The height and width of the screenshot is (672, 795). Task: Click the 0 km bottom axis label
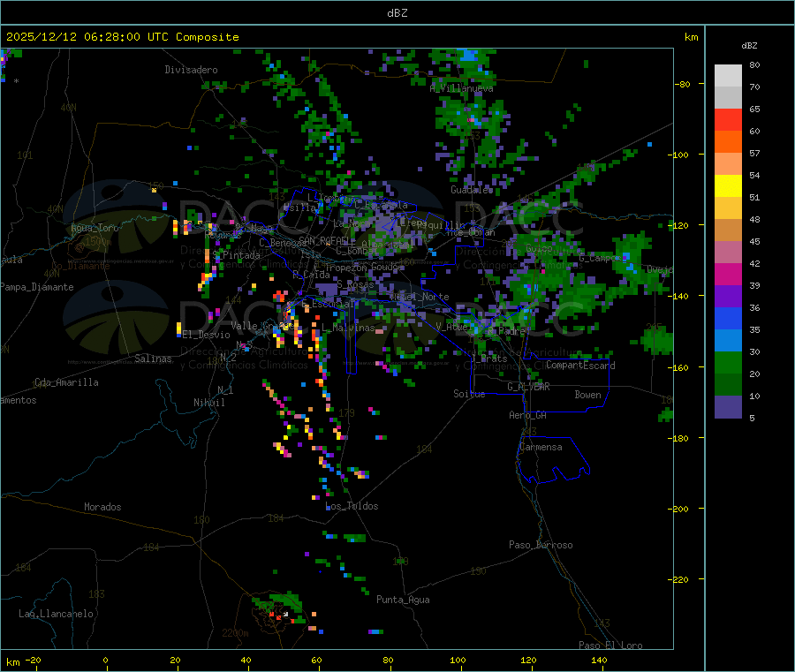click(105, 660)
